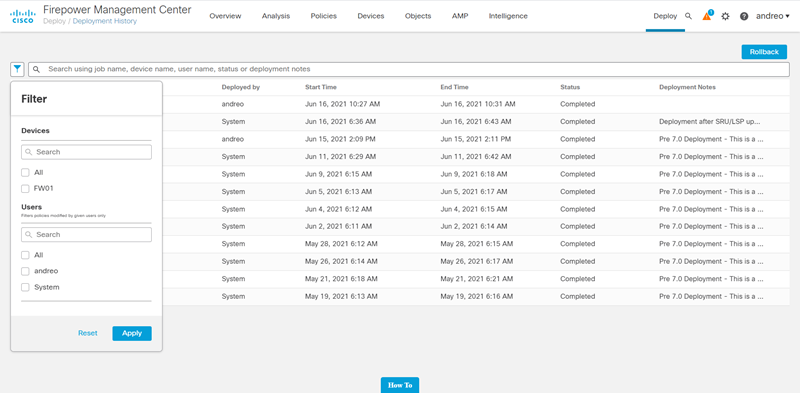Click the Deployment Notes column header

pyautogui.click(x=687, y=87)
